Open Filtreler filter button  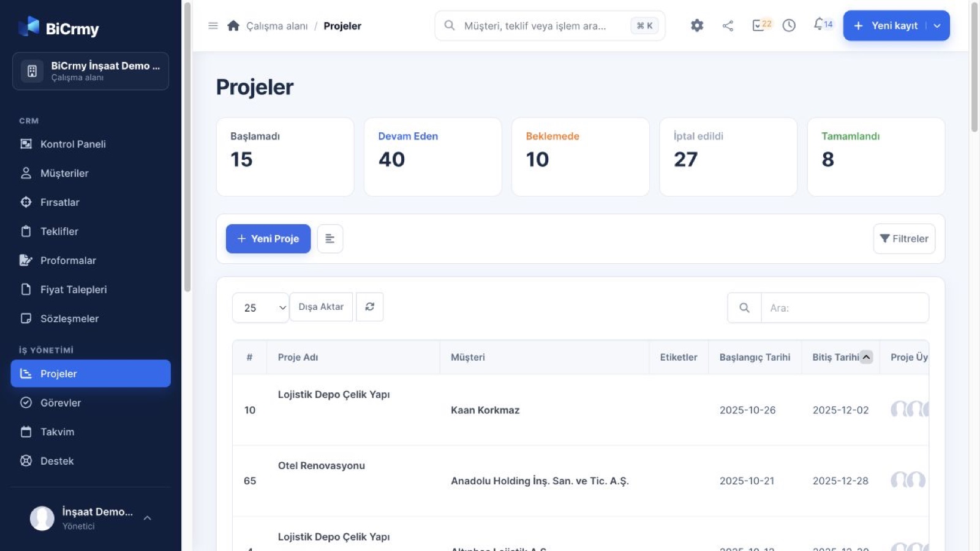pos(904,239)
